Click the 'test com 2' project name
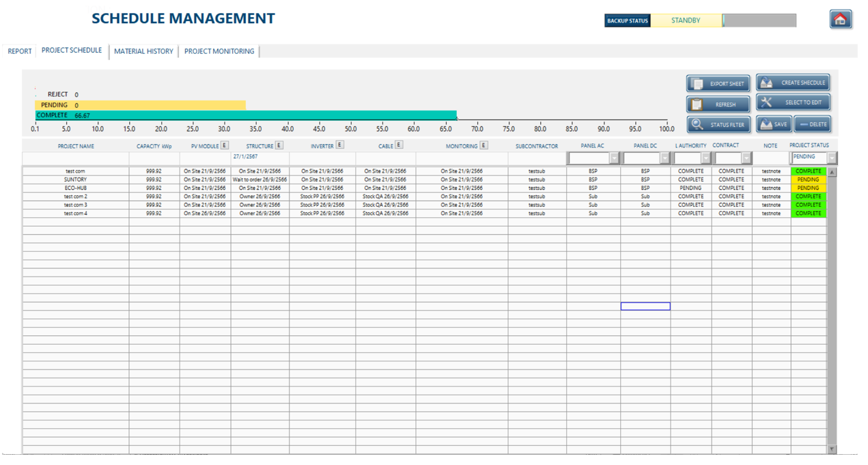Screen dimensions: 868x465 [76, 197]
